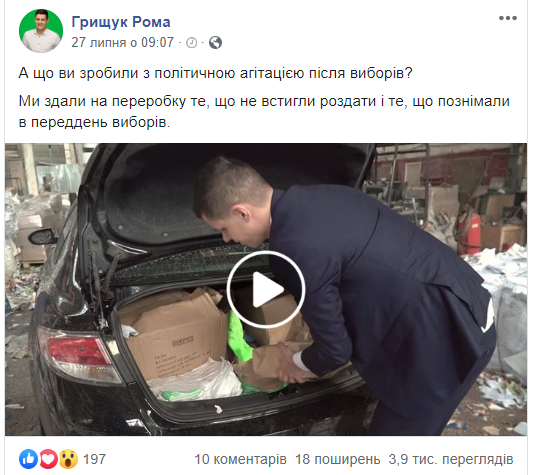Click the red tail light in video frame
This screenshot has height=475, width=533.
click(78, 354)
